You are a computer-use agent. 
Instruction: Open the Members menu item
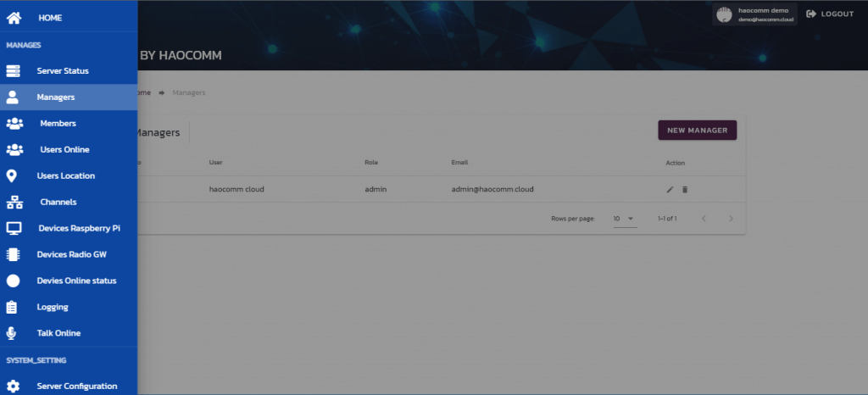69,124
